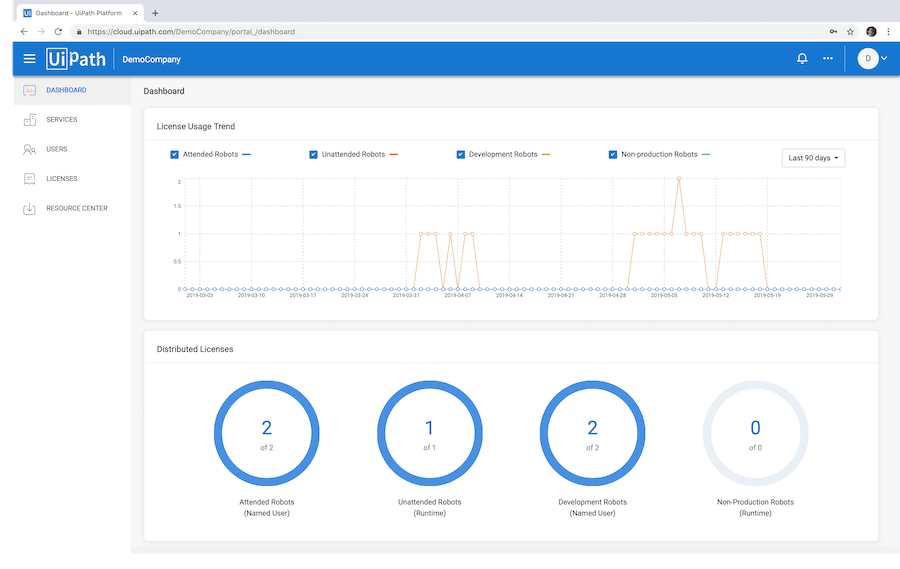Click the Licenses sidebar icon
Screen dimensions: 900x569
(x=29, y=179)
